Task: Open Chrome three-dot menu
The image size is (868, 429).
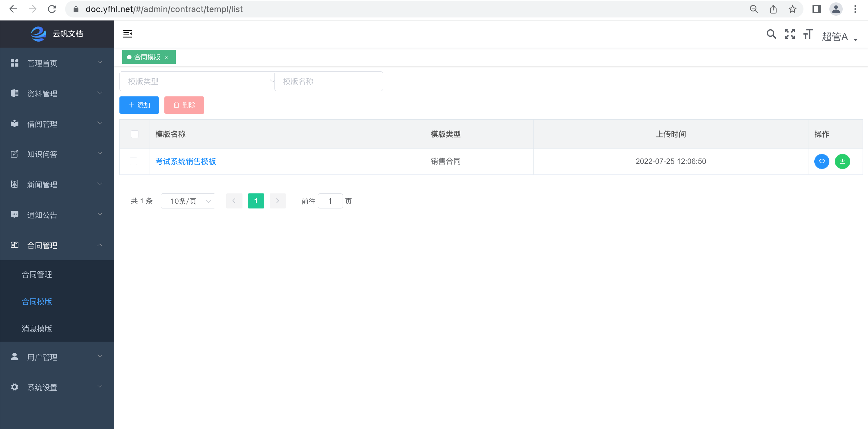Action: 855,9
